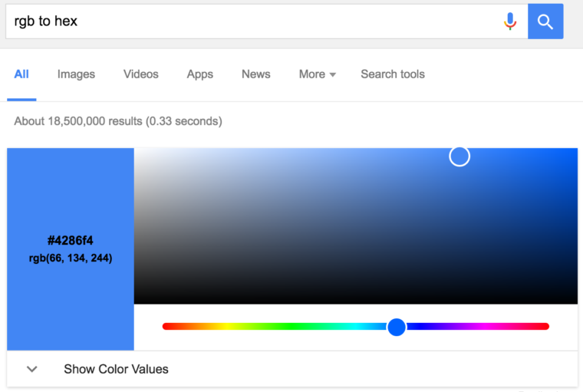Click the microphone voice search icon
Image resolution: width=583 pixels, height=392 pixels.
click(x=510, y=21)
